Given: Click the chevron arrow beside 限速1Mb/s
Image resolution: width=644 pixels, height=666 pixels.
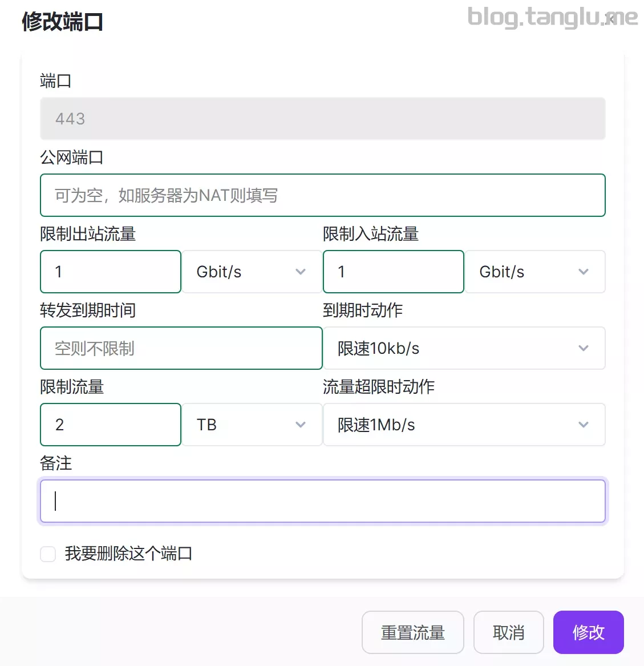Looking at the screenshot, I should (583, 425).
